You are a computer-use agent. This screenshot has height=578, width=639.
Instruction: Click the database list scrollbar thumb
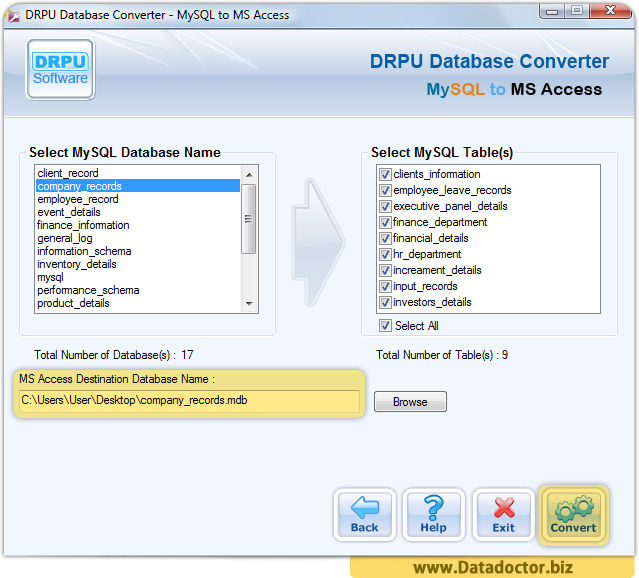(249, 219)
